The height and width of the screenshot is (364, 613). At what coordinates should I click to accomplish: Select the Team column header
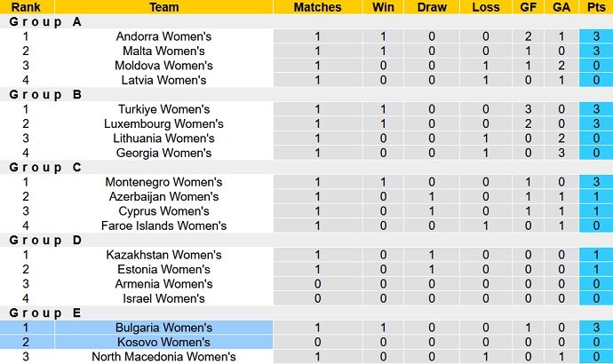[x=163, y=7]
